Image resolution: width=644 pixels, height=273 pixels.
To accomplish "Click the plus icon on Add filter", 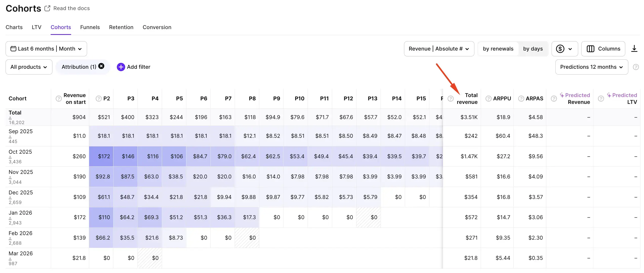I will (x=121, y=67).
